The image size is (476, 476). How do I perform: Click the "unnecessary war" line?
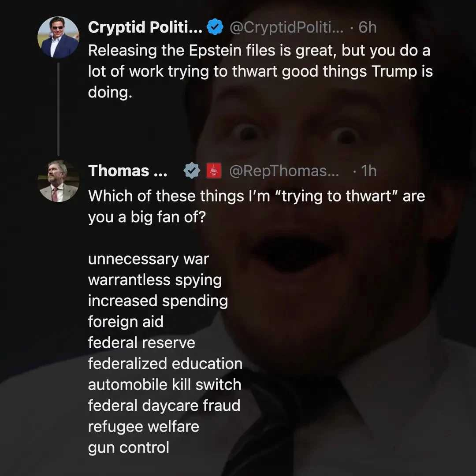click(x=149, y=259)
